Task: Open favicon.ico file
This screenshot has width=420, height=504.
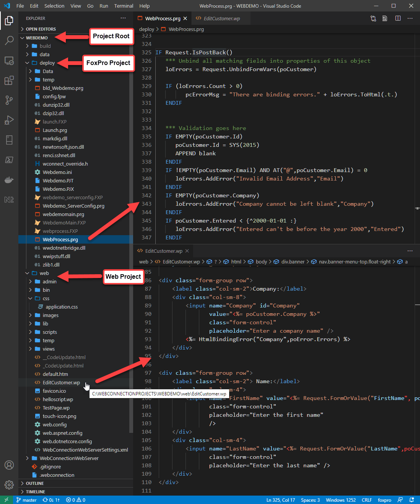Action: [x=76, y=391]
